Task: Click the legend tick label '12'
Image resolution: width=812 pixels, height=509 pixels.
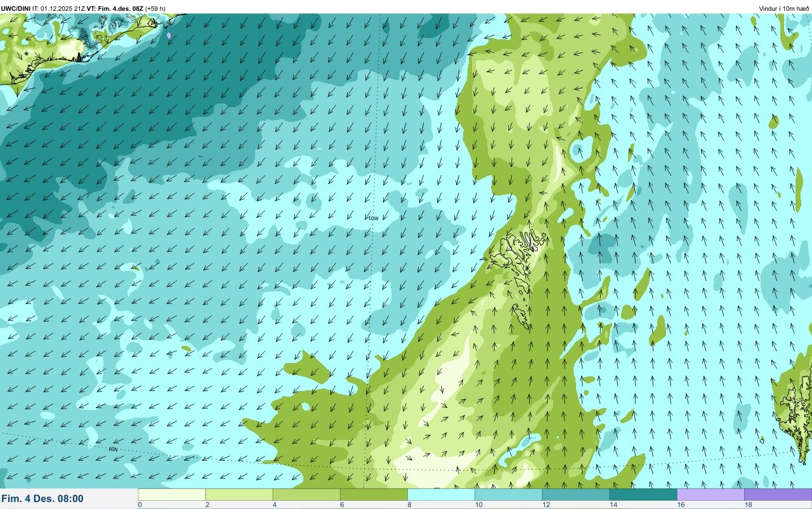Action: point(546,505)
